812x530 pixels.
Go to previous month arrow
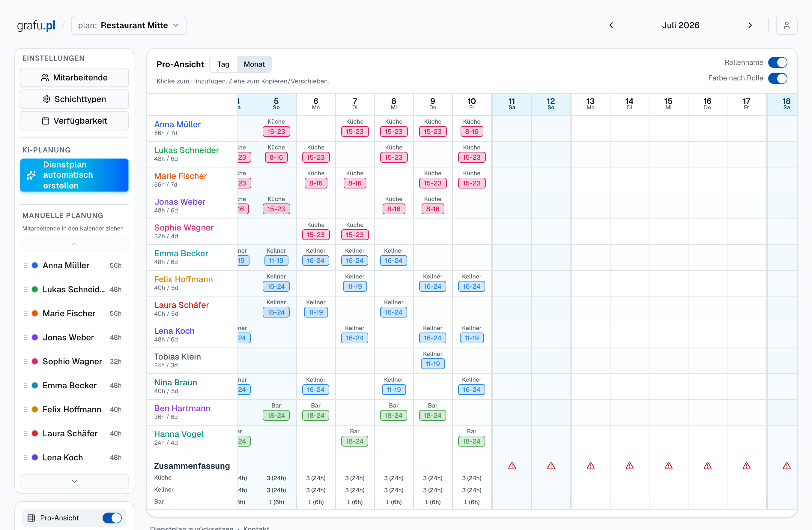click(x=611, y=25)
